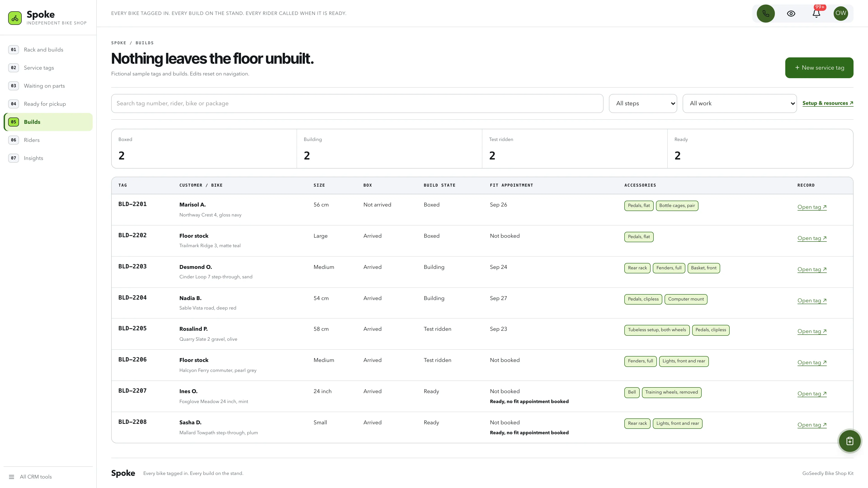Click the 02 badge beside Service tags
Image resolution: width=868 pixels, height=488 pixels.
click(14, 68)
